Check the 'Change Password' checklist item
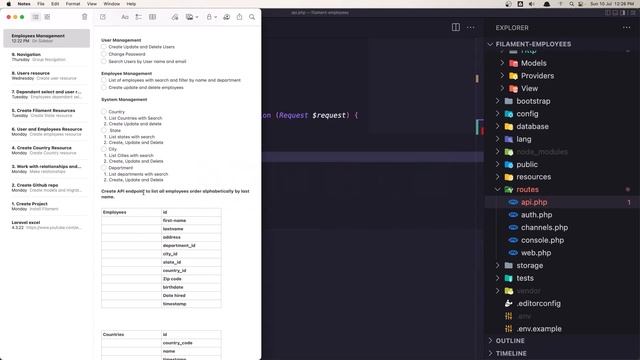This screenshot has height=360, width=640. (104, 54)
